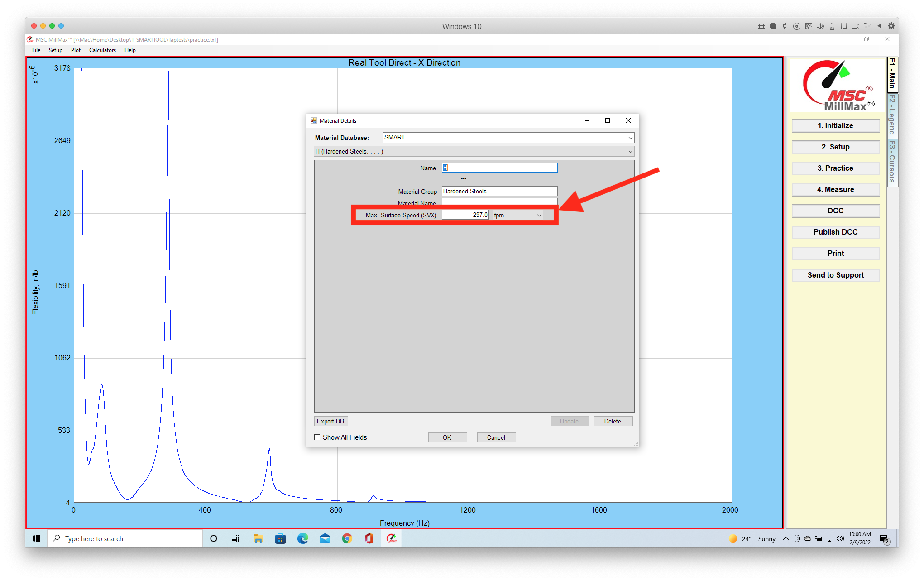Screen dimensions: 924x581
Task: Collapse VM status icons with left triangle
Action: pos(880,26)
